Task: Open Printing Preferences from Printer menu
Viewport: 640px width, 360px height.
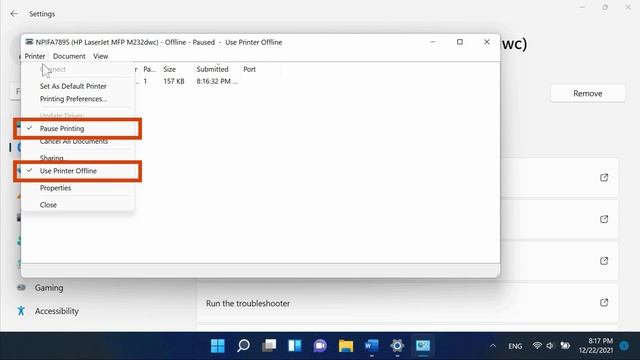Action: tap(73, 99)
